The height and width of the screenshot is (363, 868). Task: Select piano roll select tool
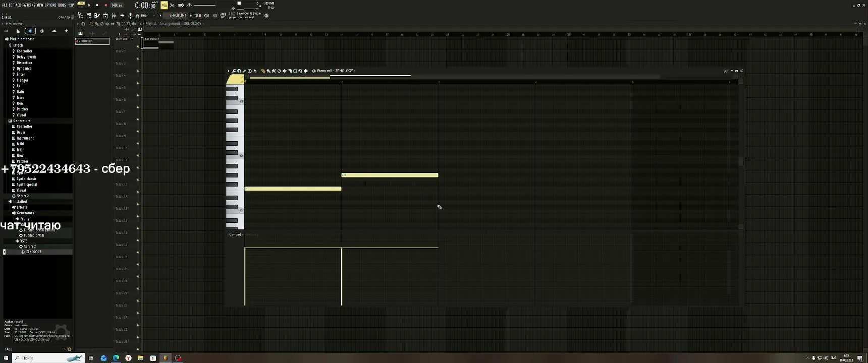pyautogui.click(x=295, y=71)
